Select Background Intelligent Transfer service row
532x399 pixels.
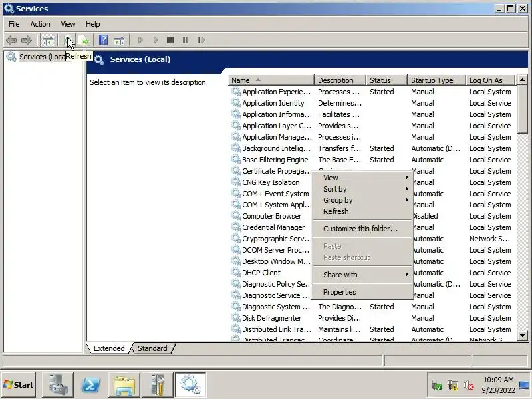point(372,148)
